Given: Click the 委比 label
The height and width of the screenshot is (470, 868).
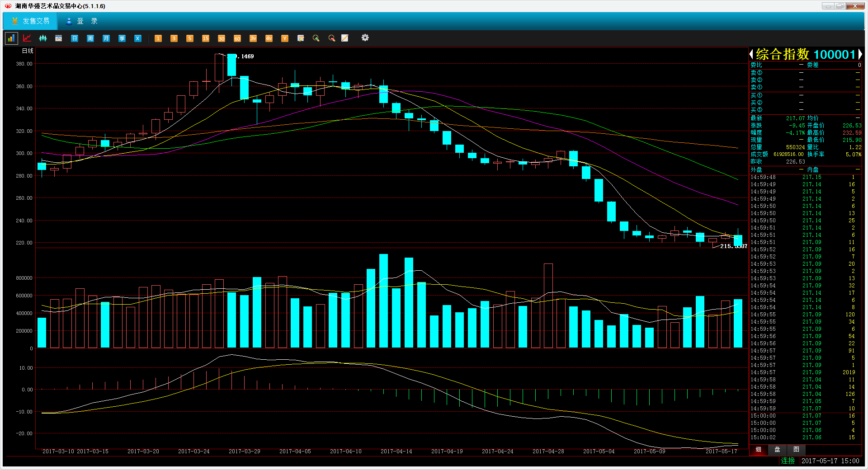Looking at the screenshot, I should 756,65.
